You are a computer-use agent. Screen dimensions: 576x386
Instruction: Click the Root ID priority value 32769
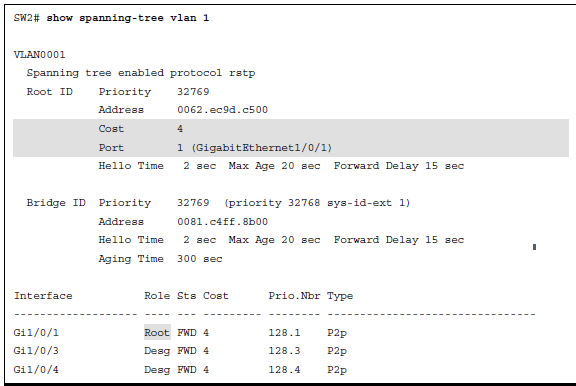[x=193, y=91]
